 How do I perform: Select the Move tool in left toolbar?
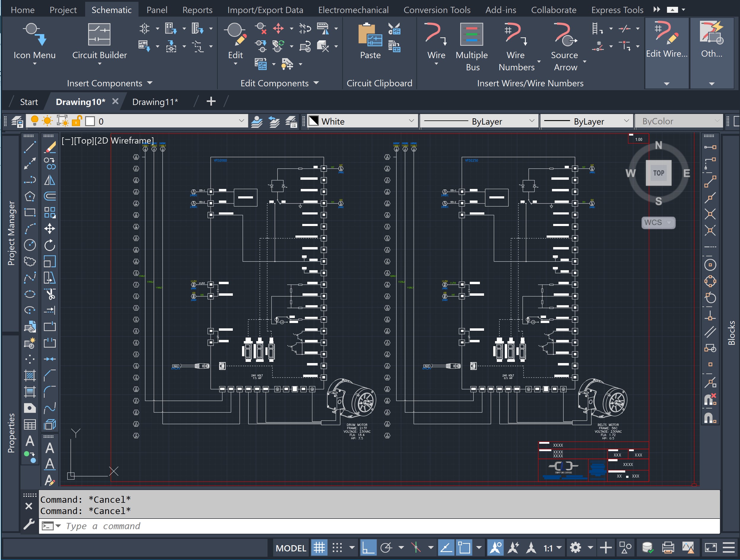coord(50,229)
